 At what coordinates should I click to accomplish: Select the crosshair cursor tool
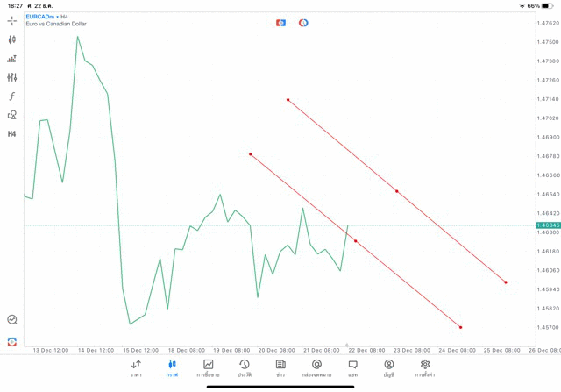coord(12,20)
